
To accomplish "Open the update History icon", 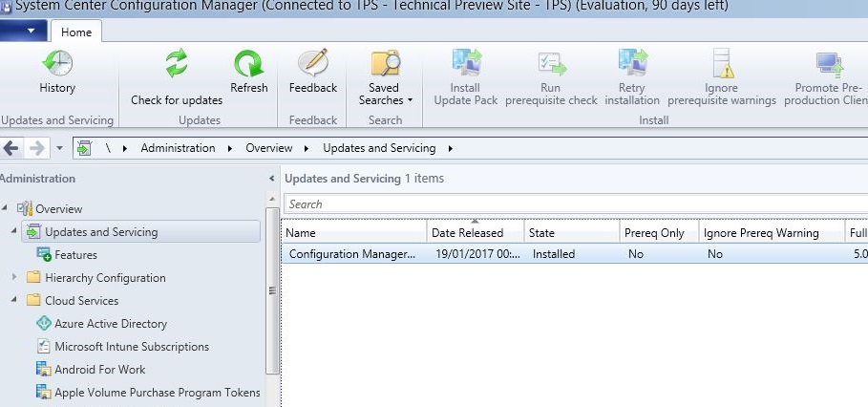I will [x=57, y=65].
